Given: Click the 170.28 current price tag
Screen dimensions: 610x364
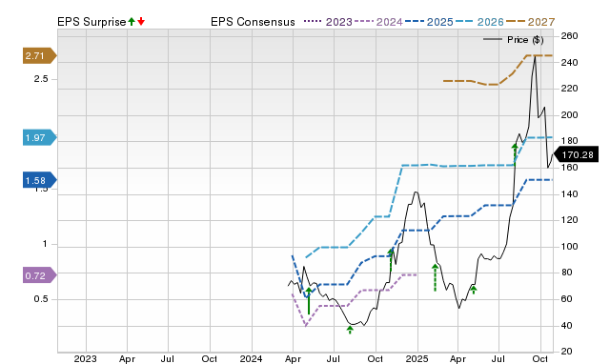Looking at the screenshot, I should click(x=576, y=154).
